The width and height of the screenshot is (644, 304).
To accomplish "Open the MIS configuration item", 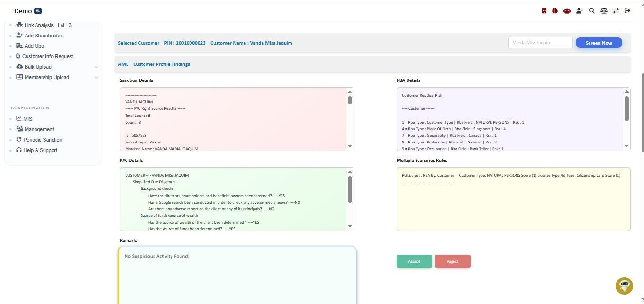I will 28,119.
